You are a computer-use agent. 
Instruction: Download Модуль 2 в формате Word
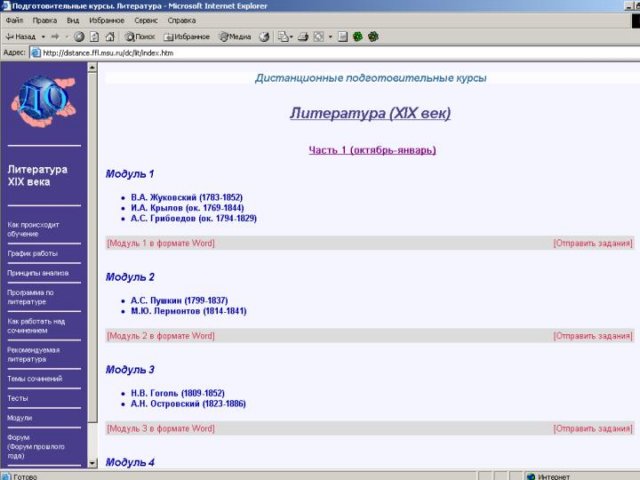[161, 336]
